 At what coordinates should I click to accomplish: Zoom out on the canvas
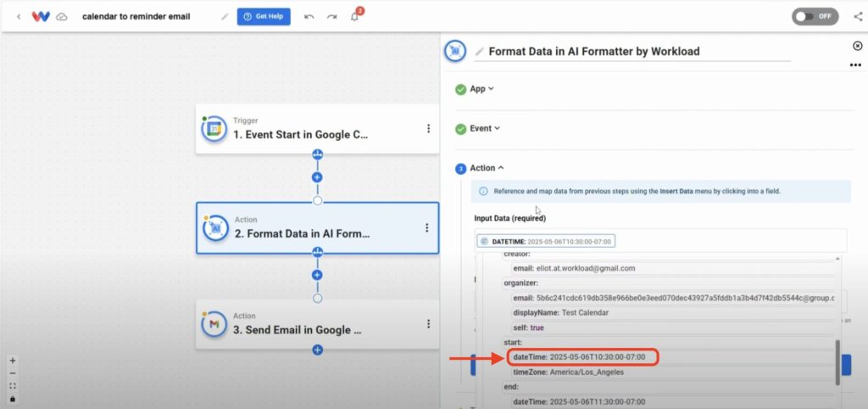coord(13,373)
